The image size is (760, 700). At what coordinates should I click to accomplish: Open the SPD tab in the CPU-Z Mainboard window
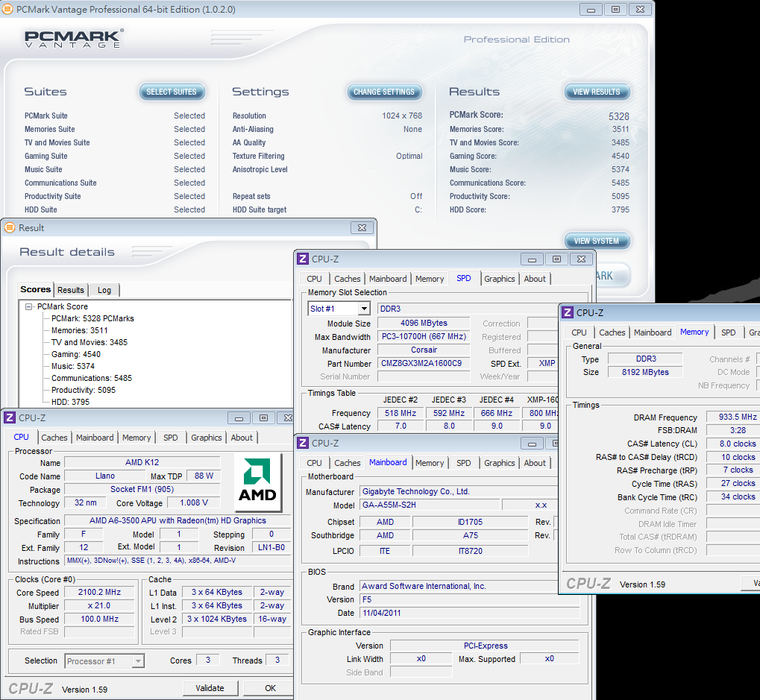point(463,463)
